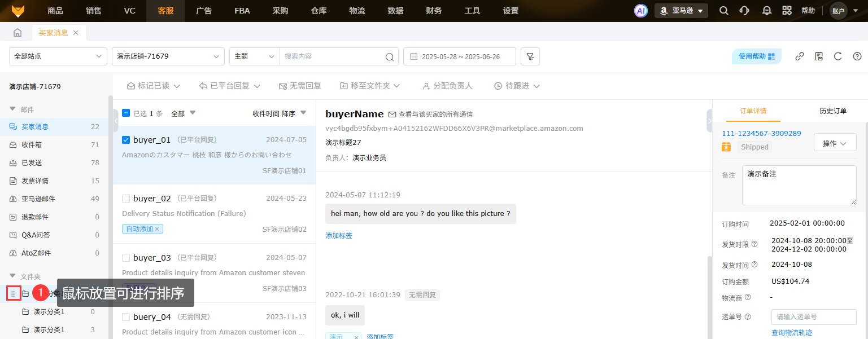Open the AI assistant icon
Screen dimensions: 868x339
point(640,11)
